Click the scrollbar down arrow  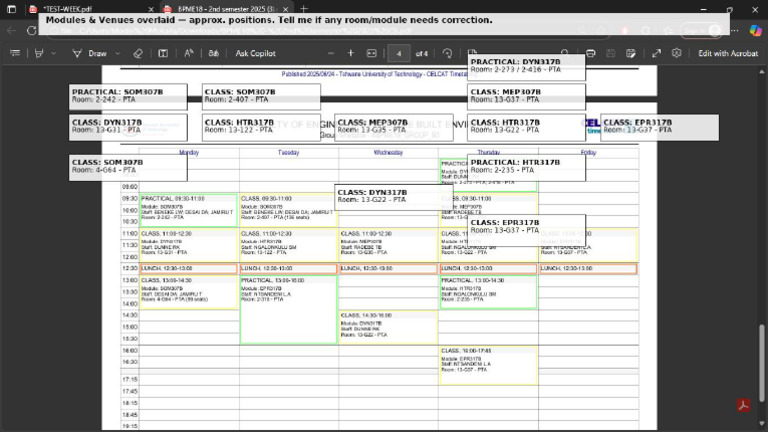762,423
